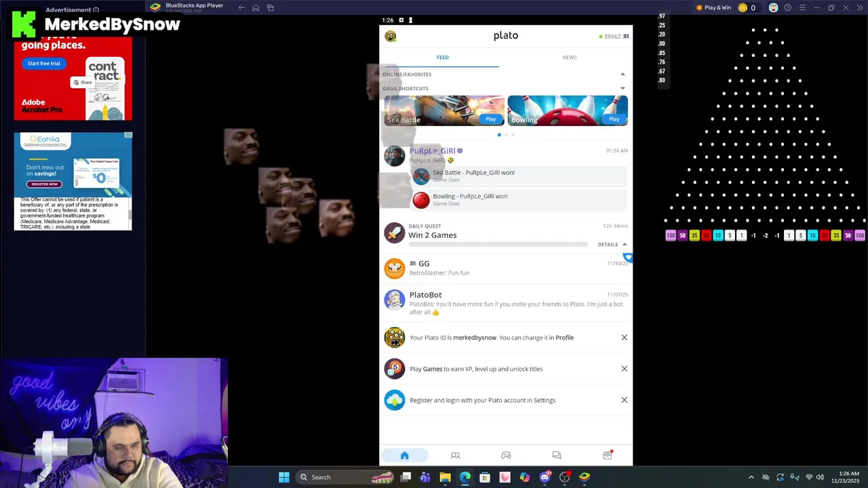Open the BlueStacks taskbar icon
The image size is (868, 488).
tap(585, 477)
